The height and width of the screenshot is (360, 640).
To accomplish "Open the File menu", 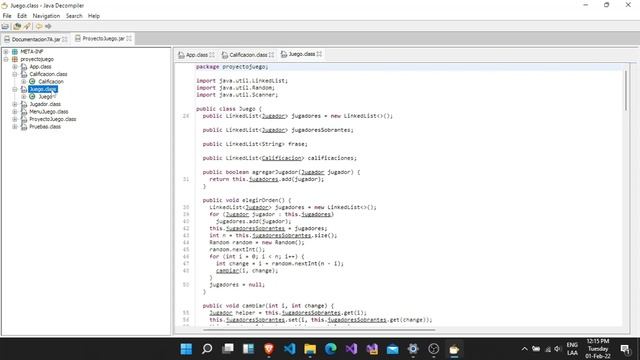I will coord(7,16).
